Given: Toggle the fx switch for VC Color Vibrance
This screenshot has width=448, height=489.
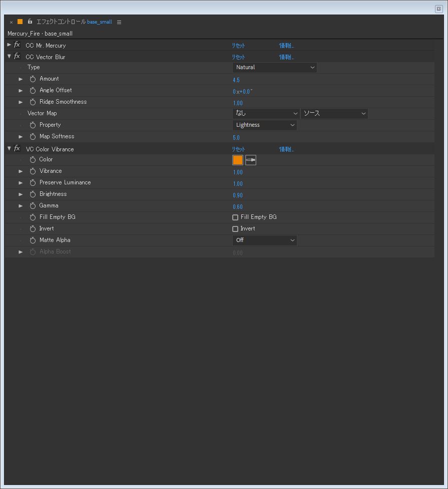Looking at the screenshot, I should (x=17, y=149).
